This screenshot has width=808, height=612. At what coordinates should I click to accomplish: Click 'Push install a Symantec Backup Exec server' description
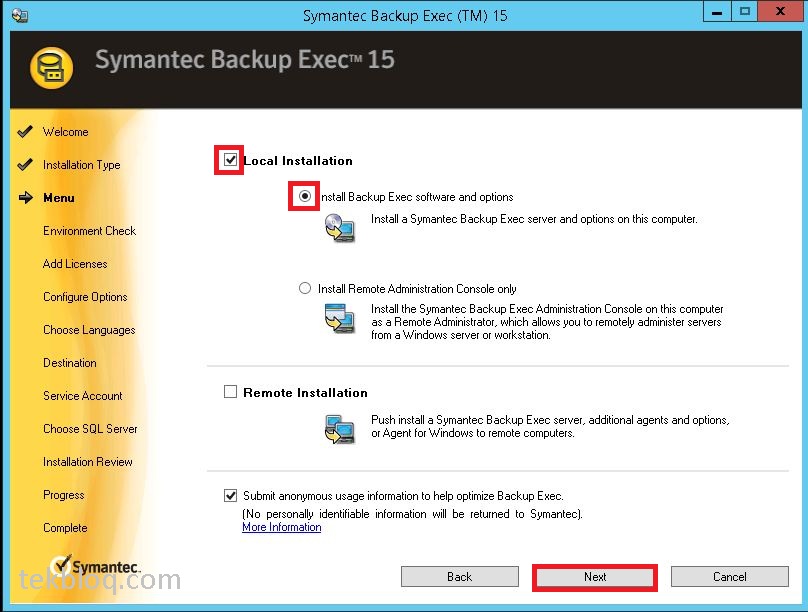point(550,427)
